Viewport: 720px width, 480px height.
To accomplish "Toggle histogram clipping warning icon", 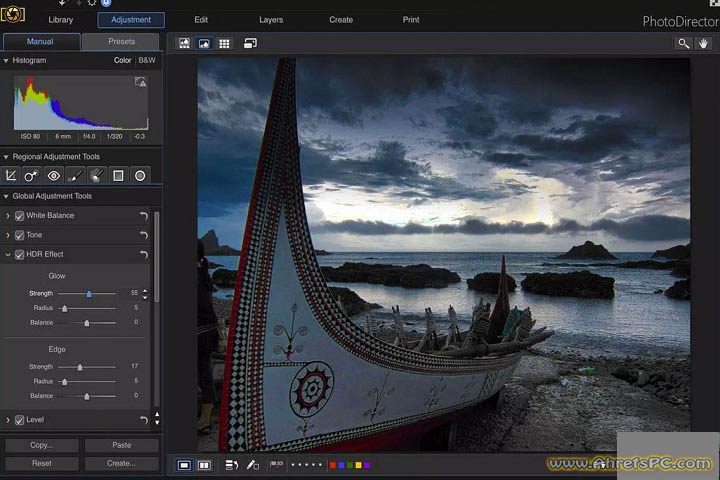I will tap(141, 82).
